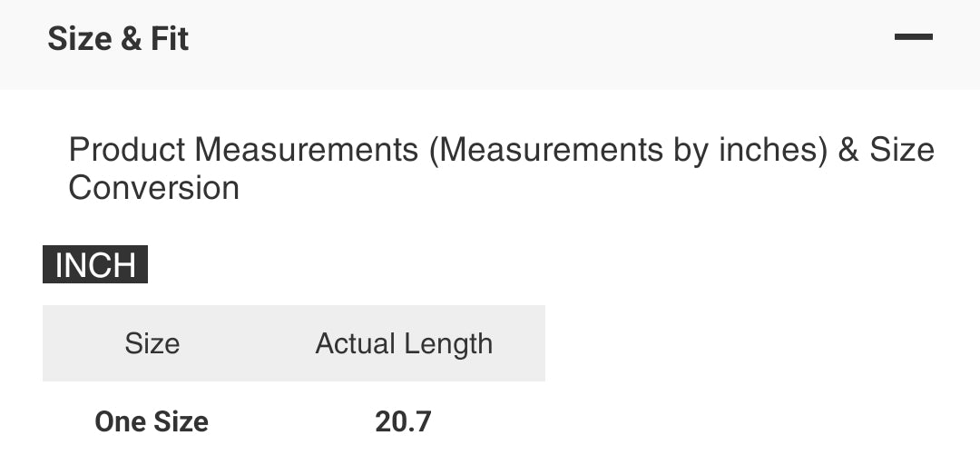This screenshot has height=475, width=980.
Task: Click the words Product Measurements
Action: click(x=243, y=150)
